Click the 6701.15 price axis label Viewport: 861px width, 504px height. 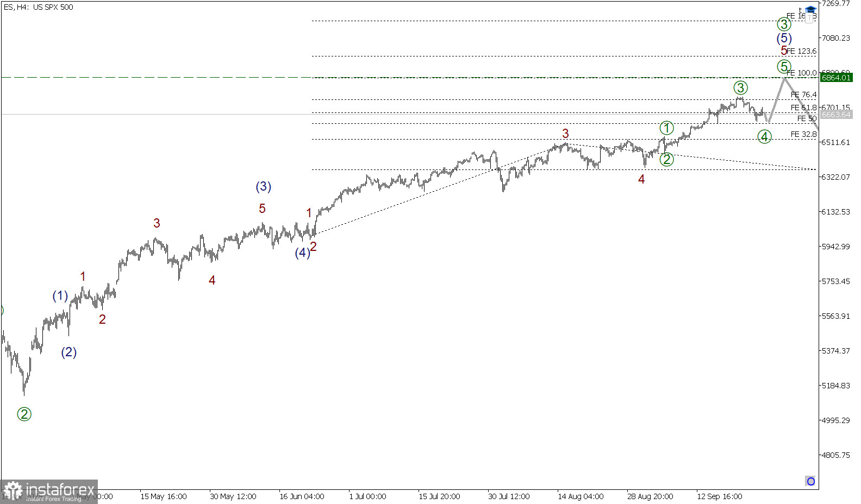pos(835,108)
